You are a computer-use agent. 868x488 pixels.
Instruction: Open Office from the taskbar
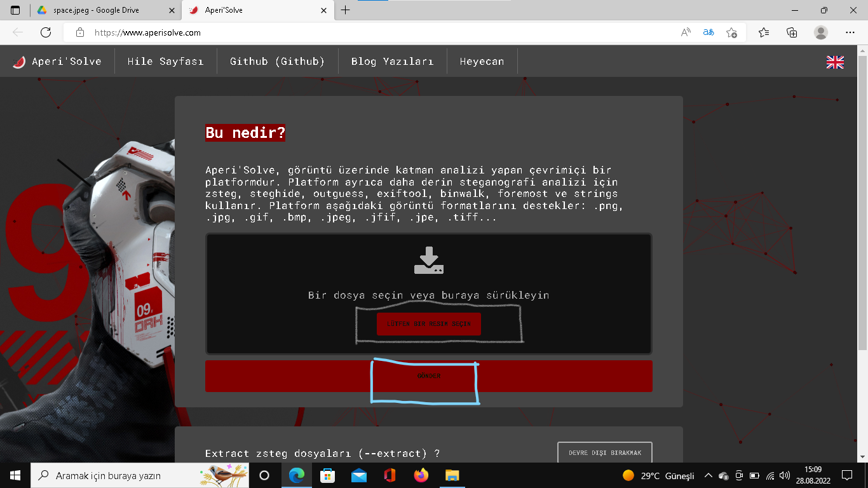390,475
